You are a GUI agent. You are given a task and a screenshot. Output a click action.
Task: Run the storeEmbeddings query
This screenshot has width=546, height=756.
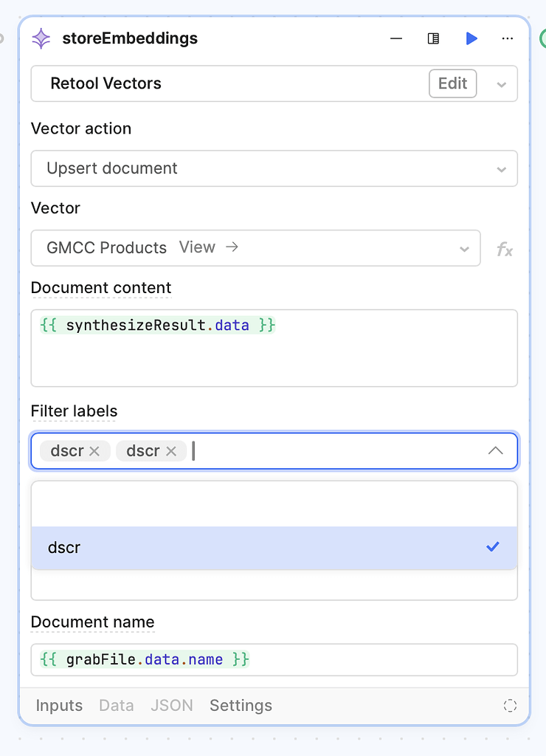(x=471, y=38)
